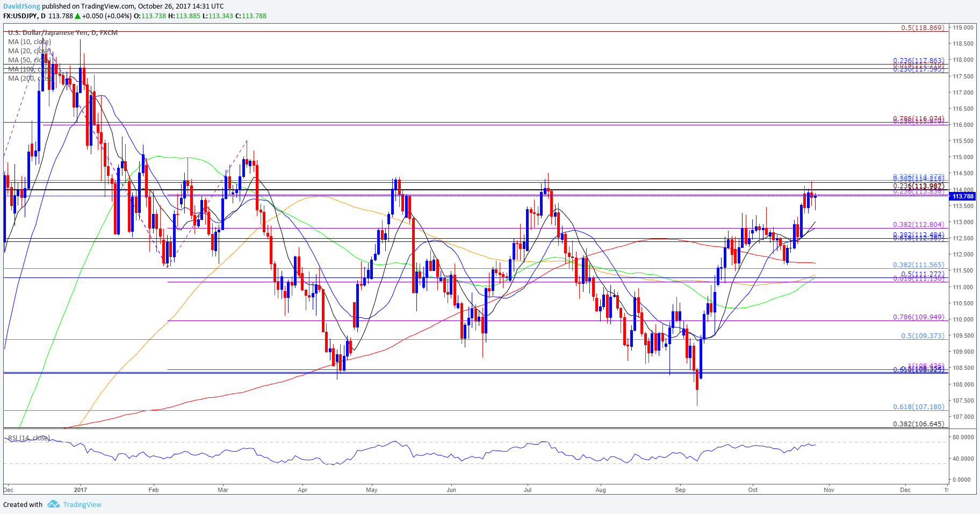Click the 116.000 price axis value

point(963,125)
